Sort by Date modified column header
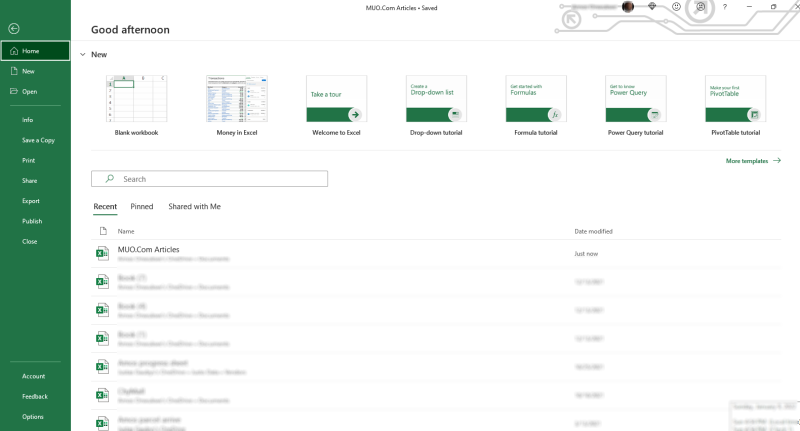The height and width of the screenshot is (431, 800). coord(593,232)
